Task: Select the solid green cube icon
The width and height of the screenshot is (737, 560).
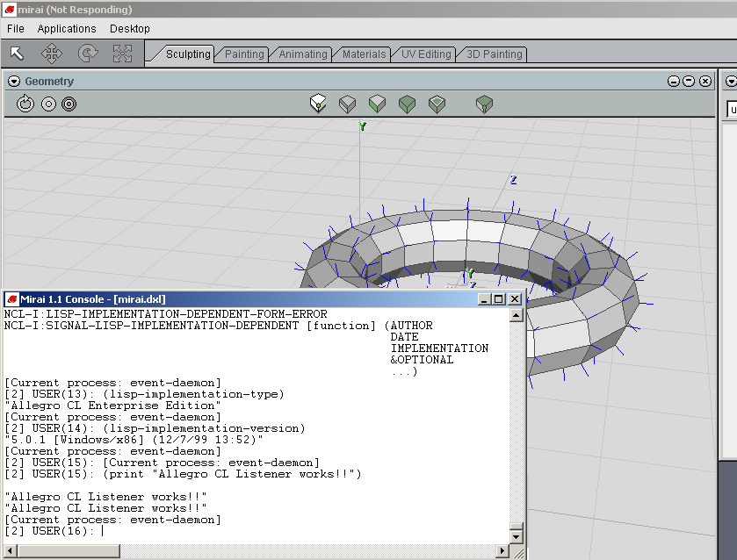Action: coord(407,104)
